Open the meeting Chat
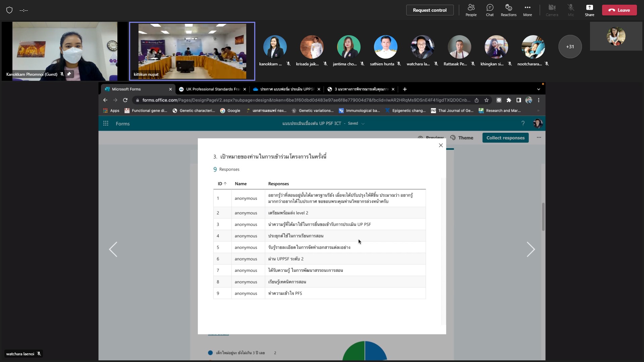The width and height of the screenshot is (644, 362). pos(490,10)
